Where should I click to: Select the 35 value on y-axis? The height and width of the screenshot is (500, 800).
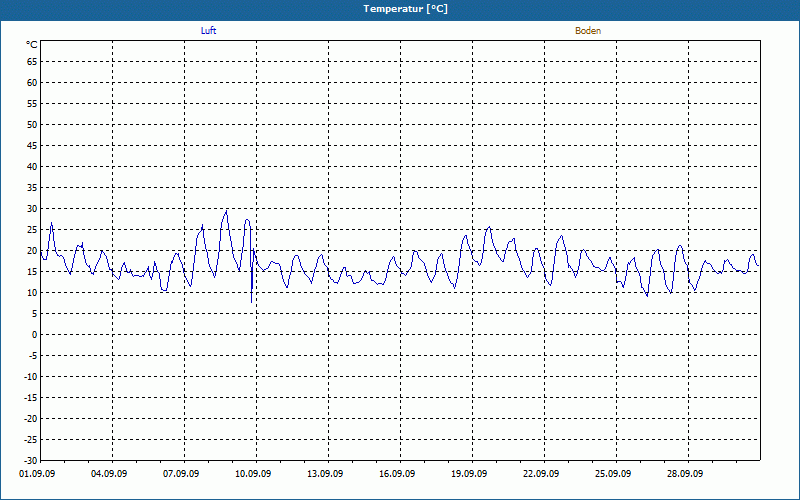coord(32,188)
